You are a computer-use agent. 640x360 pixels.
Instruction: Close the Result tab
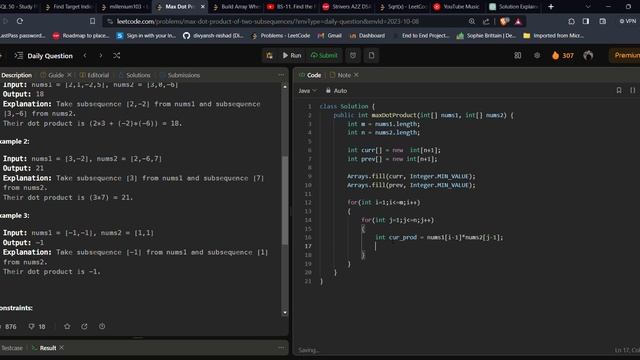[62, 348]
